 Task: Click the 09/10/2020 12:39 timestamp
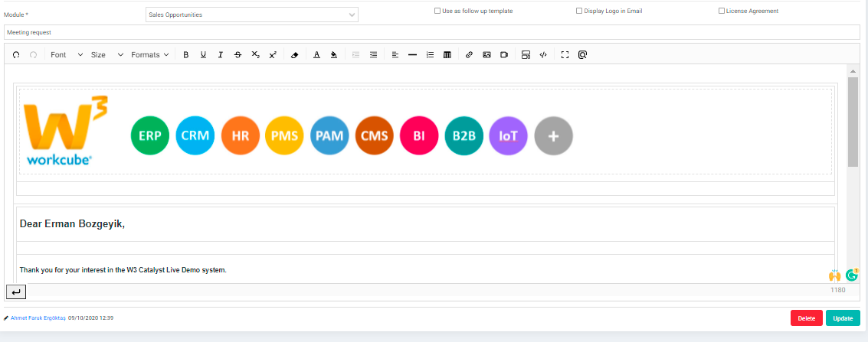coord(91,318)
